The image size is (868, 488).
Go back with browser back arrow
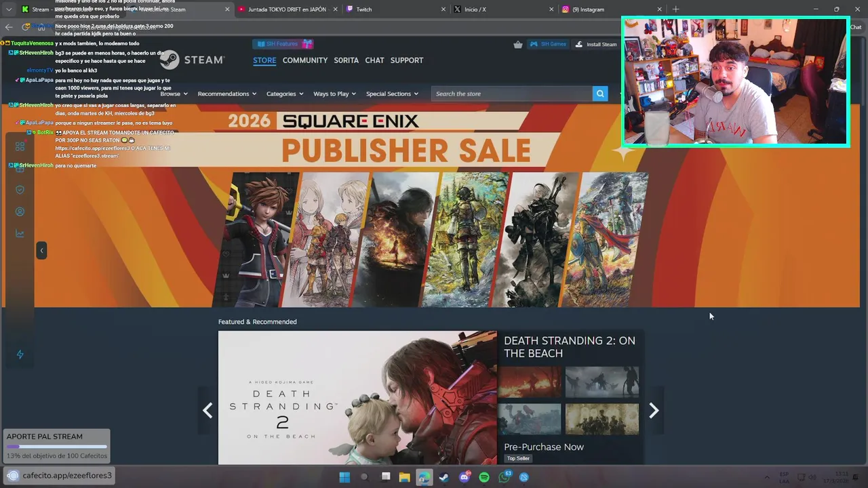pyautogui.click(x=9, y=27)
